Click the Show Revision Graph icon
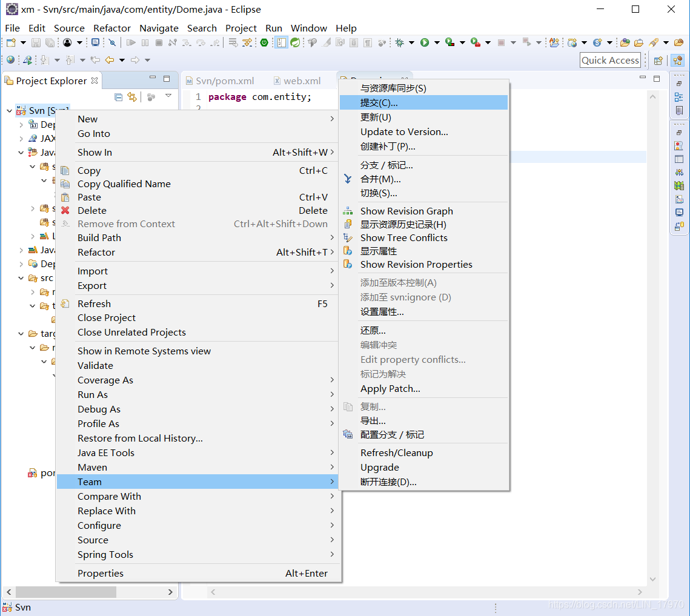Screen dimensions: 690x616 [x=348, y=211]
